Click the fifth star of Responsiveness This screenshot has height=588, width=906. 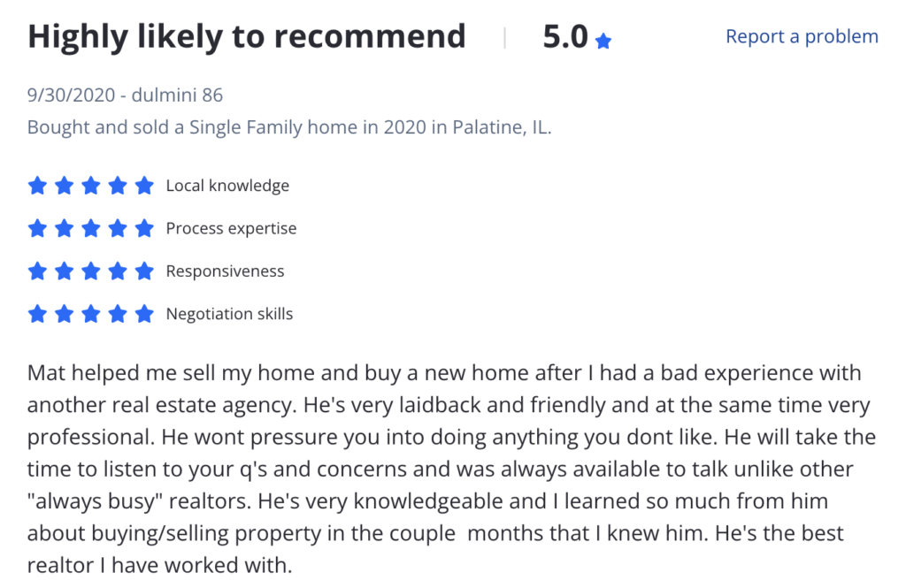pos(144,271)
